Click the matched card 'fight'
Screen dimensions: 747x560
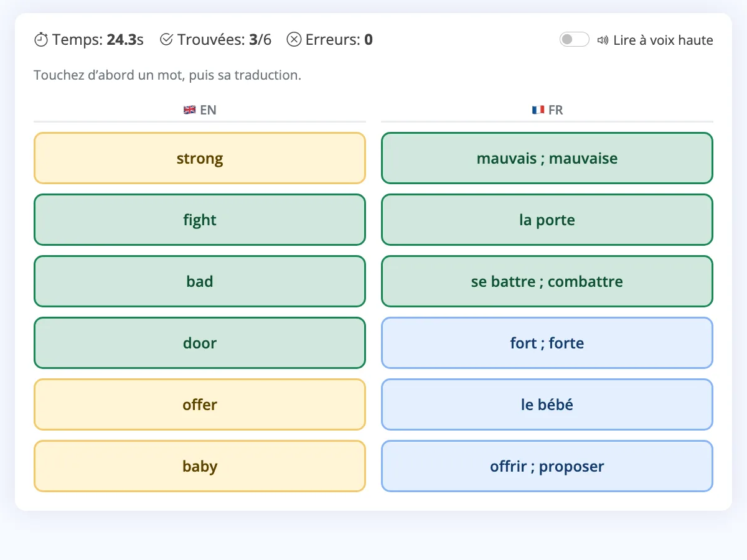pyautogui.click(x=200, y=220)
